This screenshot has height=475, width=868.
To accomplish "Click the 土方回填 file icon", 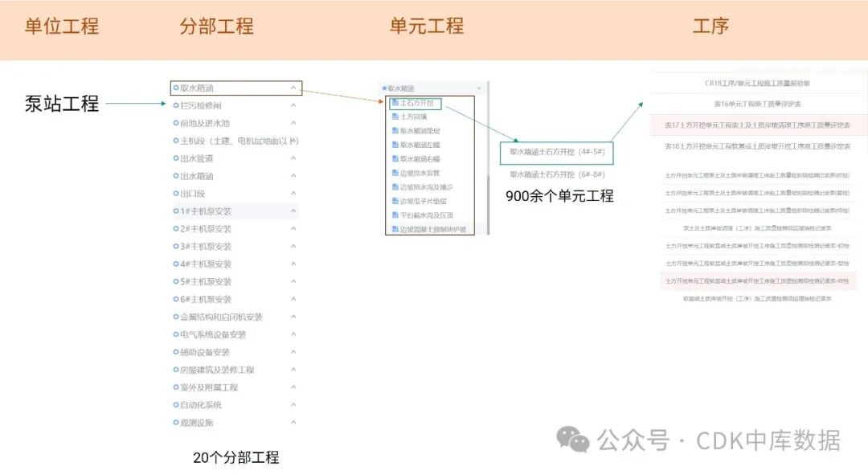I will [395, 117].
